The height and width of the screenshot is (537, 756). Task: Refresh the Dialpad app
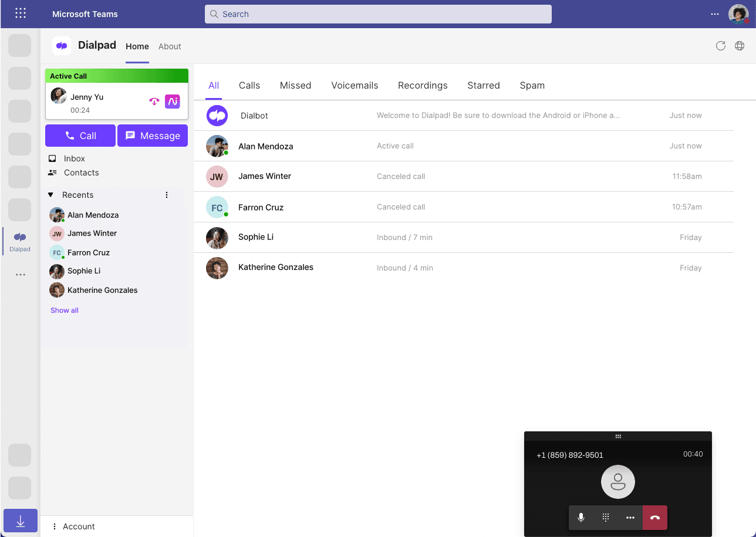[721, 46]
